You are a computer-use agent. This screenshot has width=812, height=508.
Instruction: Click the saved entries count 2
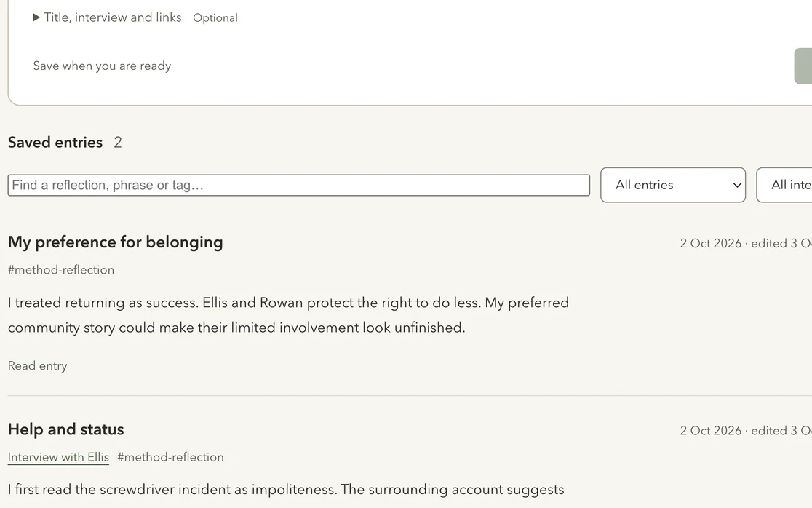118,143
